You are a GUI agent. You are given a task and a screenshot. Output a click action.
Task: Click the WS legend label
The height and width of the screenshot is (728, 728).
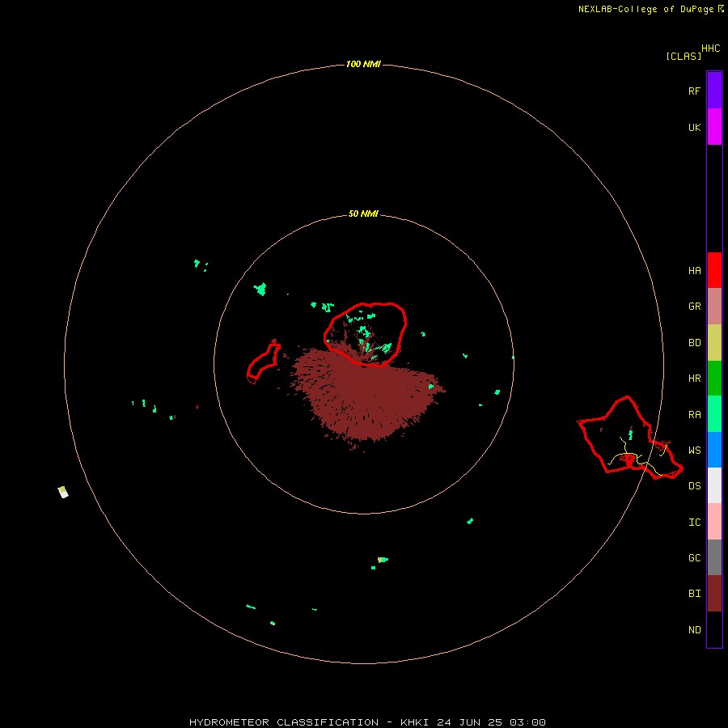(694, 451)
